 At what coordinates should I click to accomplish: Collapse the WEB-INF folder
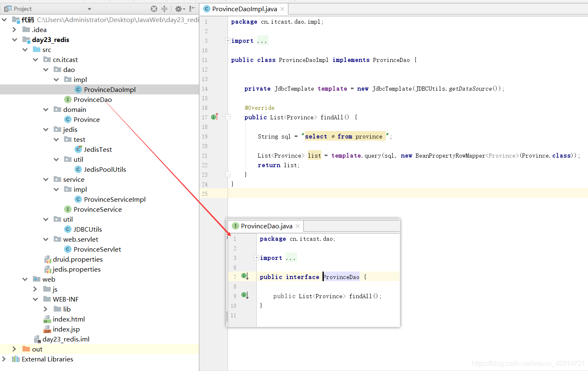pyautogui.click(x=35, y=299)
